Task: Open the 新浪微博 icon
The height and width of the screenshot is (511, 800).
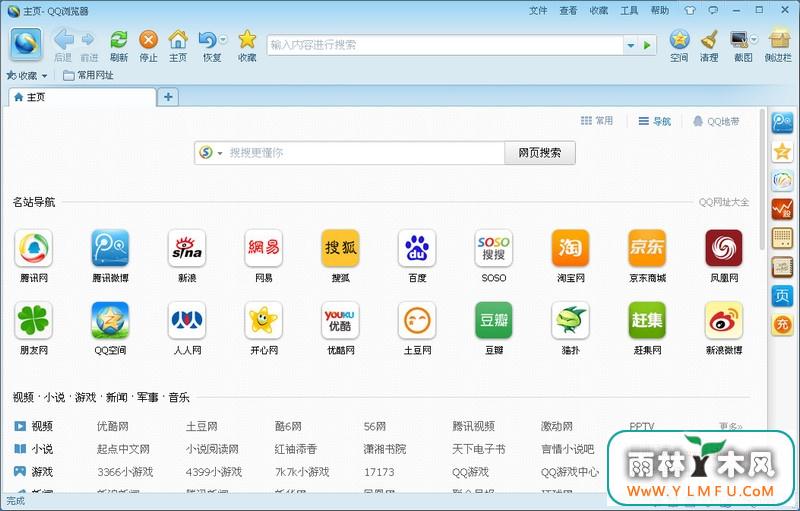Action: 723,321
